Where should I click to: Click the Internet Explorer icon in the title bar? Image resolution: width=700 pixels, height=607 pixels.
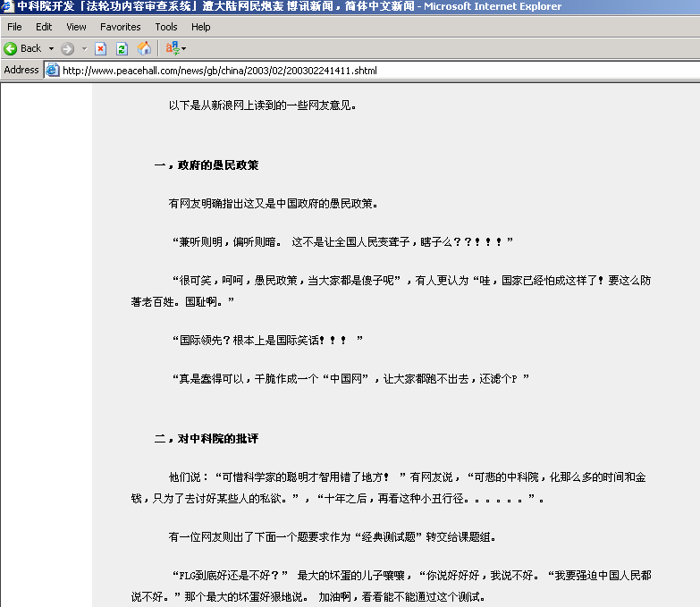click(8, 6)
